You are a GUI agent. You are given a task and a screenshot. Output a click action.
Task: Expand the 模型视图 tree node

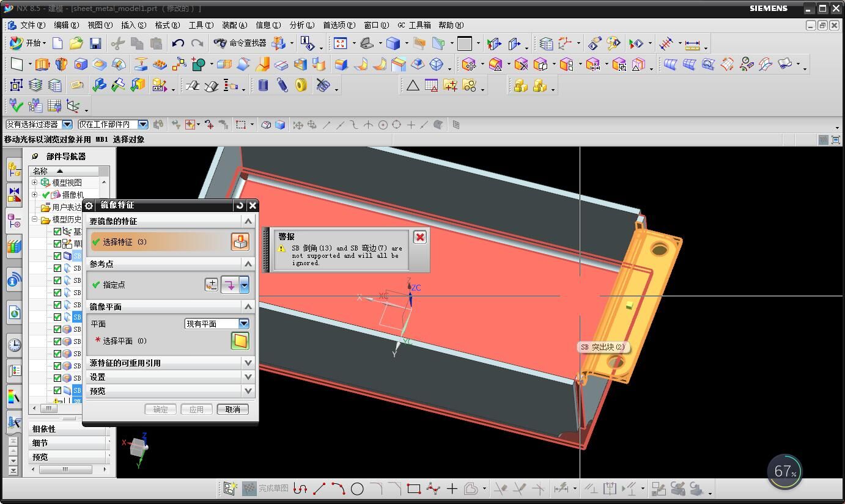coord(35,183)
